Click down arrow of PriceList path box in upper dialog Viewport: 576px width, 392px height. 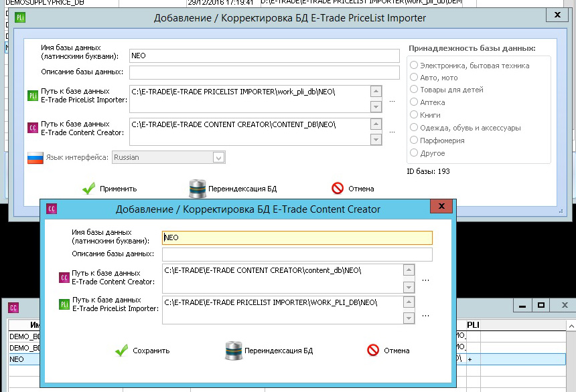click(376, 107)
